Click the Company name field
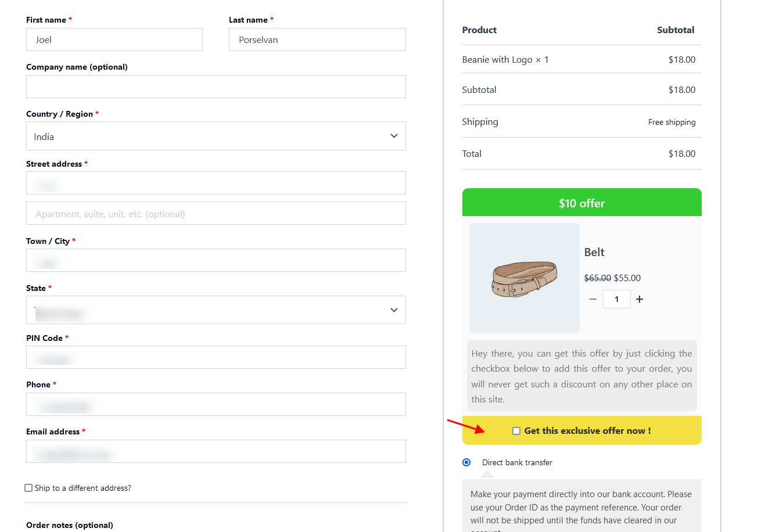 216,87
